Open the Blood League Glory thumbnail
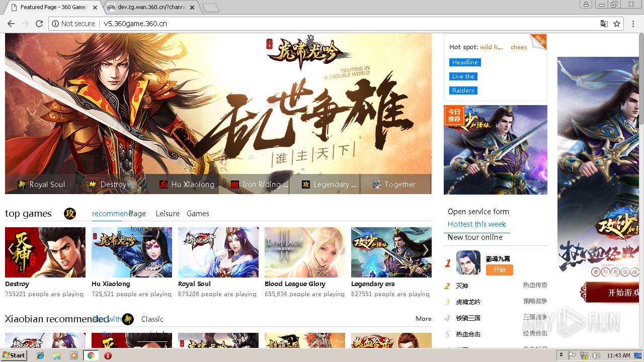 point(305,252)
